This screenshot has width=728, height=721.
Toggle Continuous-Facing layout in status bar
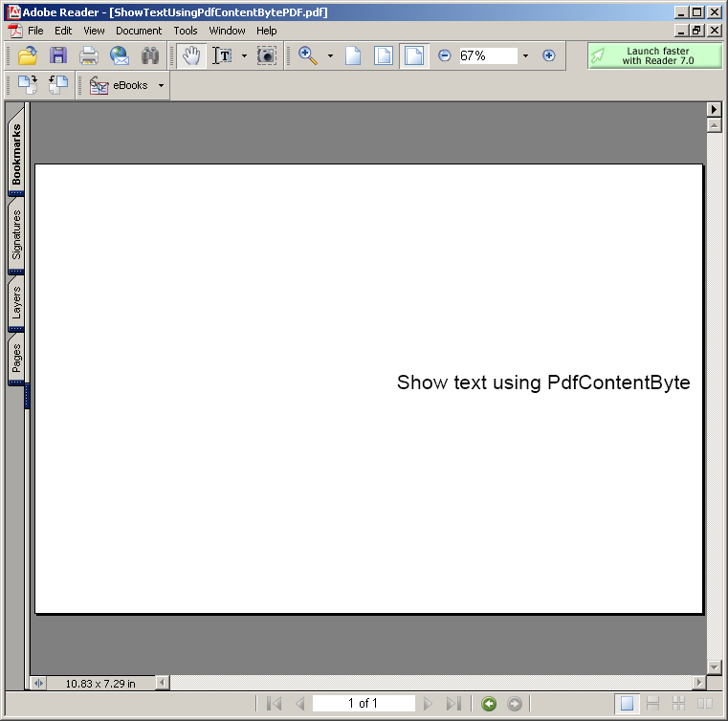click(x=679, y=704)
